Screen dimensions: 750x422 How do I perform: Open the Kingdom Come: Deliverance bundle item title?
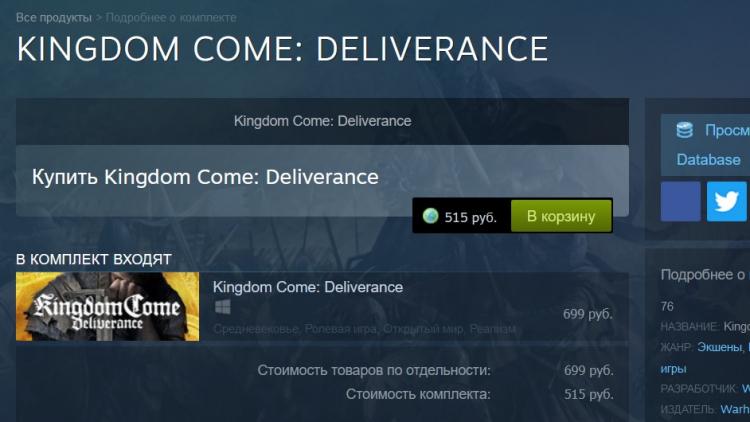coord(308,287)
